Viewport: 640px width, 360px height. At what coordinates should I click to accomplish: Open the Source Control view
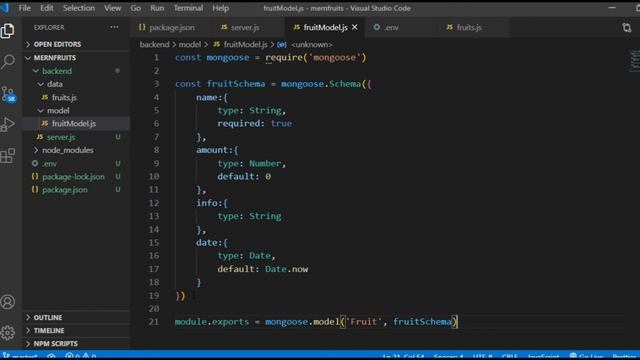[x=8, y=94]
